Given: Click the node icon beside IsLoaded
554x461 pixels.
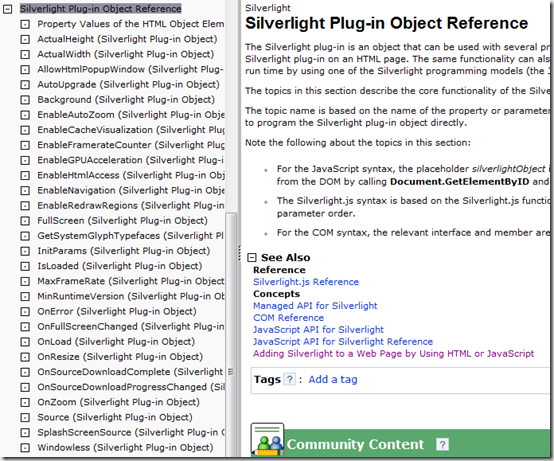Looking at the screenshot, I should click(25, 266).
